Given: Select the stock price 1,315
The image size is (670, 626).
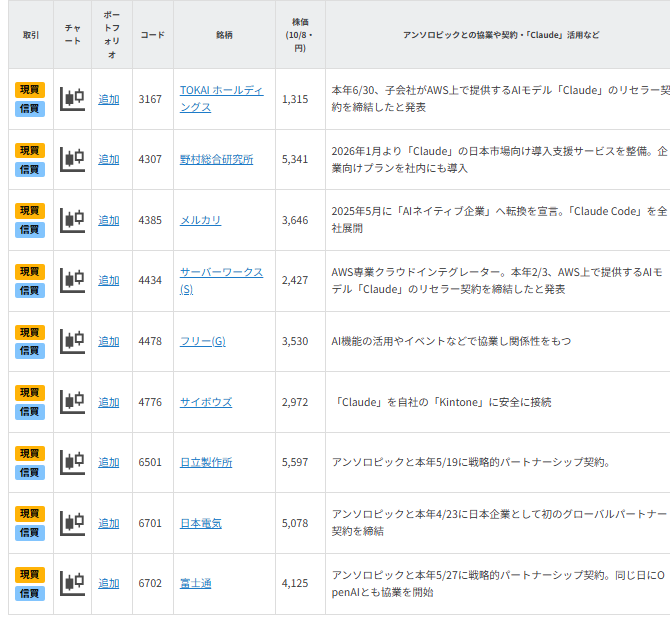Looking at the screenshot, I should [x=295, y=99].
